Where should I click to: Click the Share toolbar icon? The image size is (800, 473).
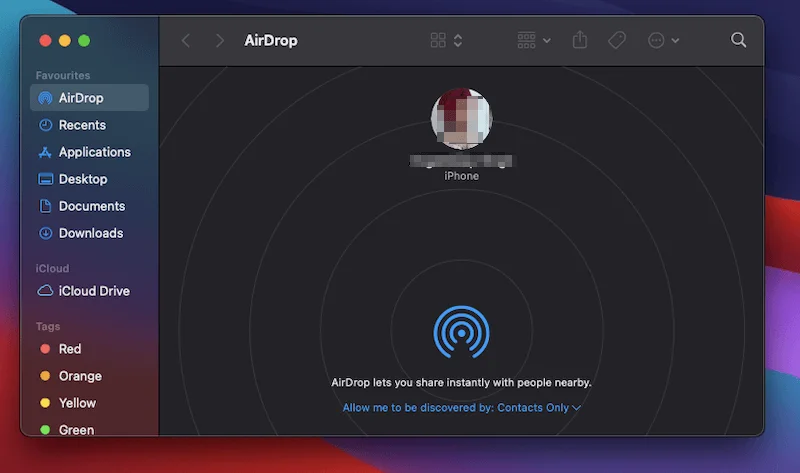tap(580, 40)
